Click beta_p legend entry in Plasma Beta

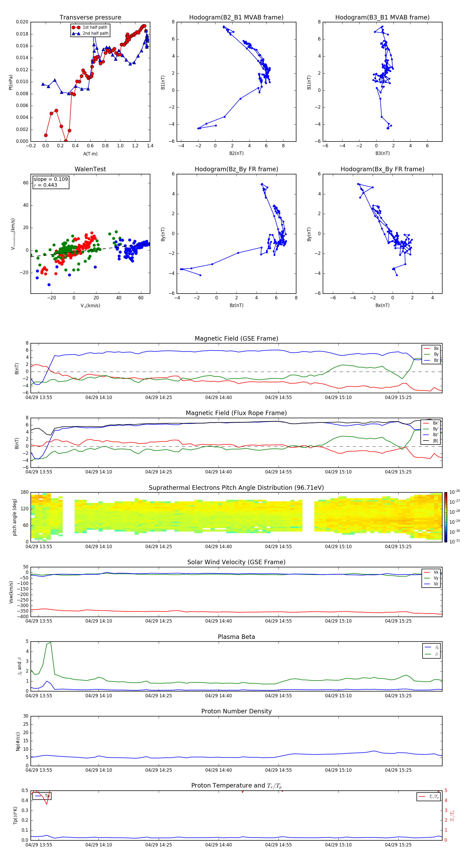(x=432, y=647)
